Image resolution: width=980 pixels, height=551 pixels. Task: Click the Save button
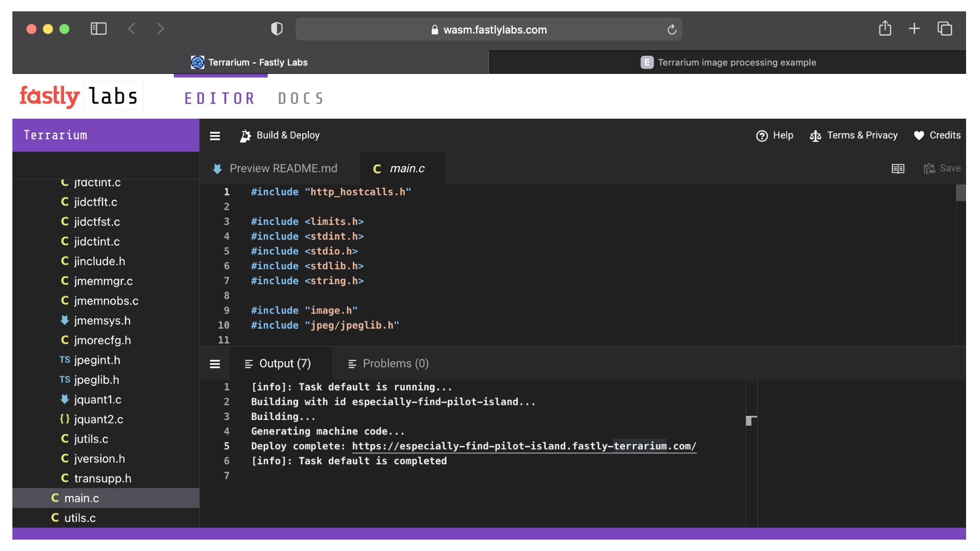click(942, 168)
